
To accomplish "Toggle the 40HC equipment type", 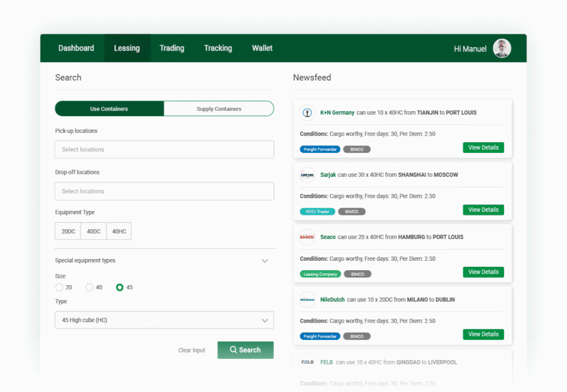I will point(119,231).
